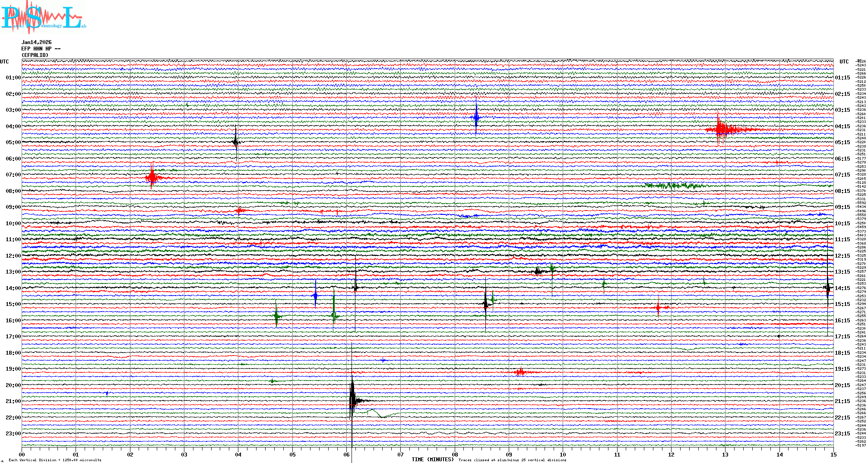868x466 pixels.
Task: Click minute 03 on bottom axis
Action: [x=184, y=455]
